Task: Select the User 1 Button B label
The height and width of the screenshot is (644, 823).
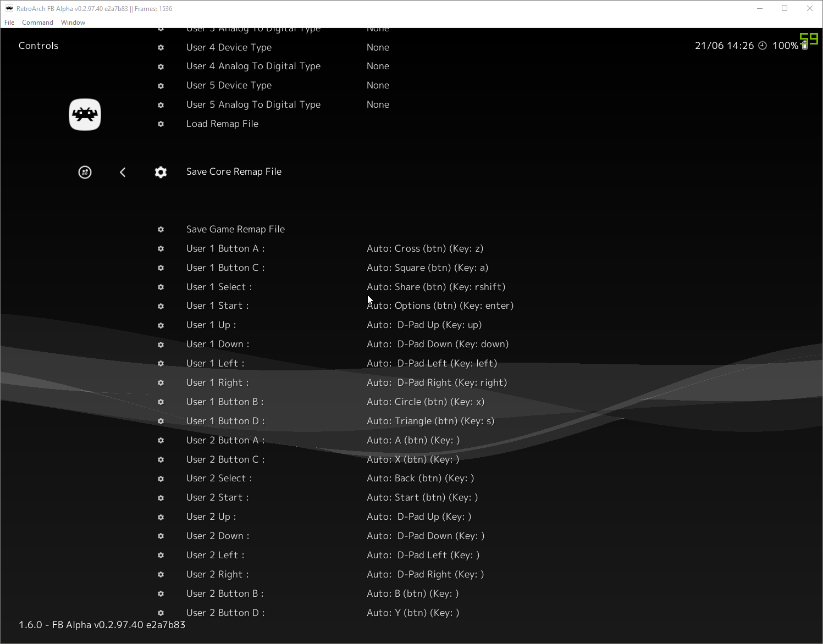Action: click(x=225, y=402)
